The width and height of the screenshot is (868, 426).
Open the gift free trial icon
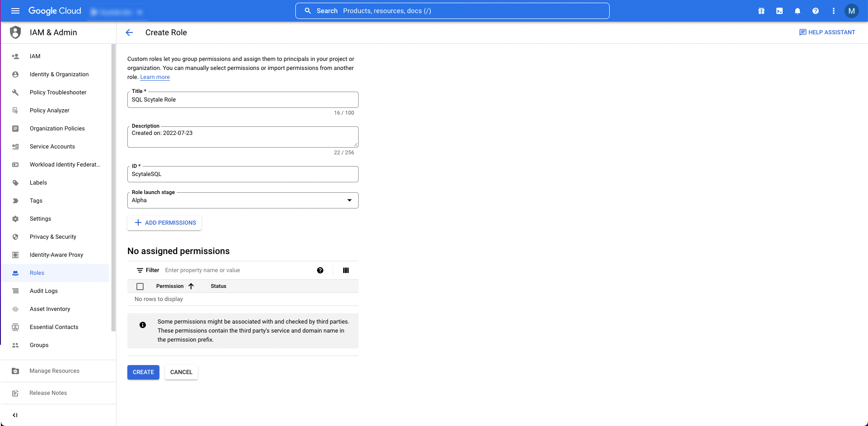pos(761,11)
